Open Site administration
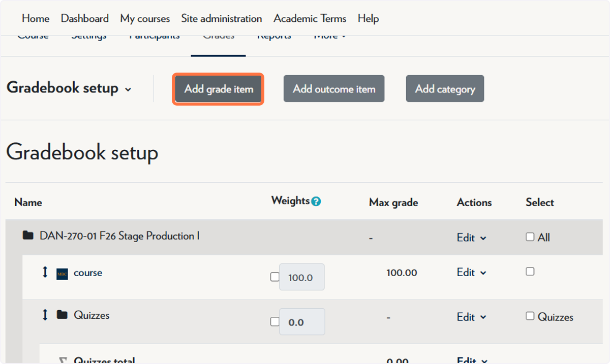This screenshot has height=364, width=610. pyautogui.click(x=222, y=18)
